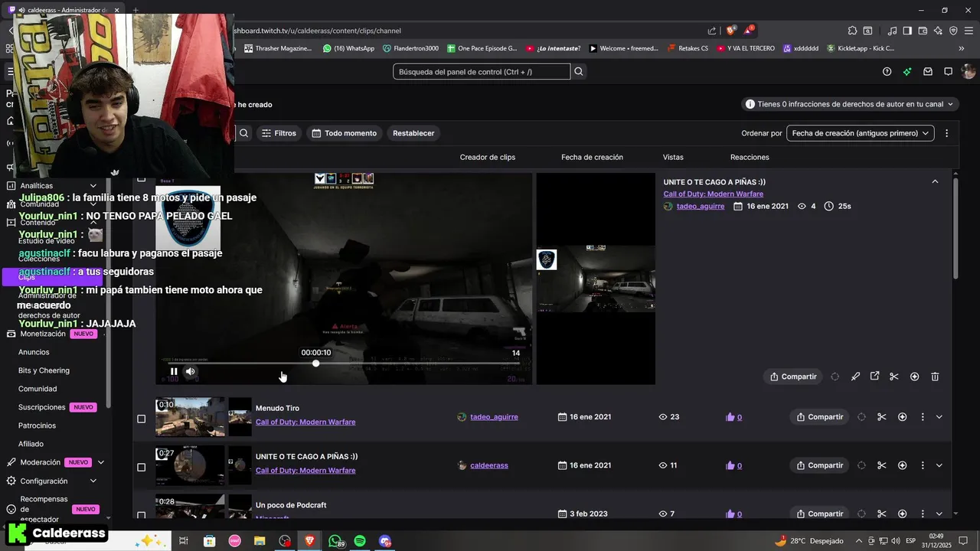Sort by Fecha de creación column header
980x551 pixels.
click(x=592, y=157)
